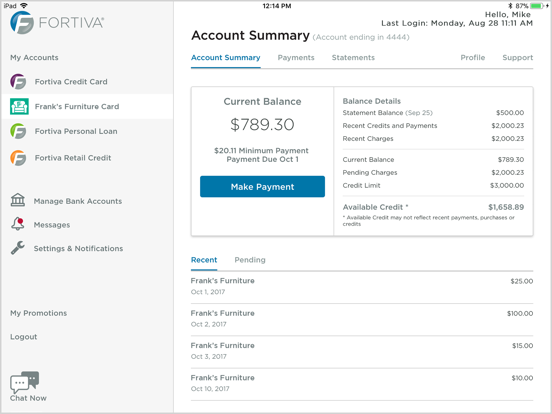Click the $15.00 transaction amount

click(522, 346)
